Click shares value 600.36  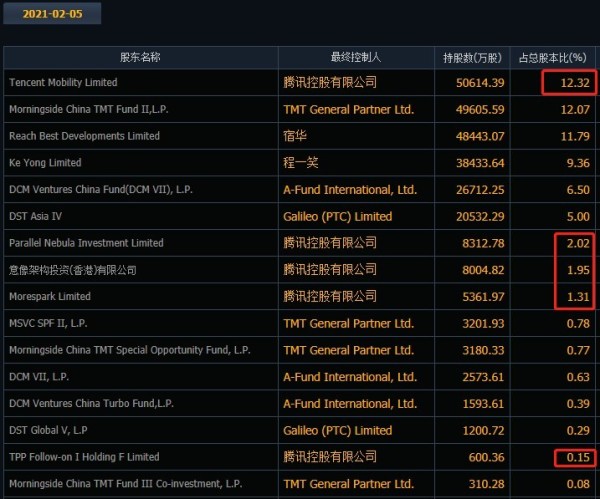pyautogui.click(x=486, y=457)
